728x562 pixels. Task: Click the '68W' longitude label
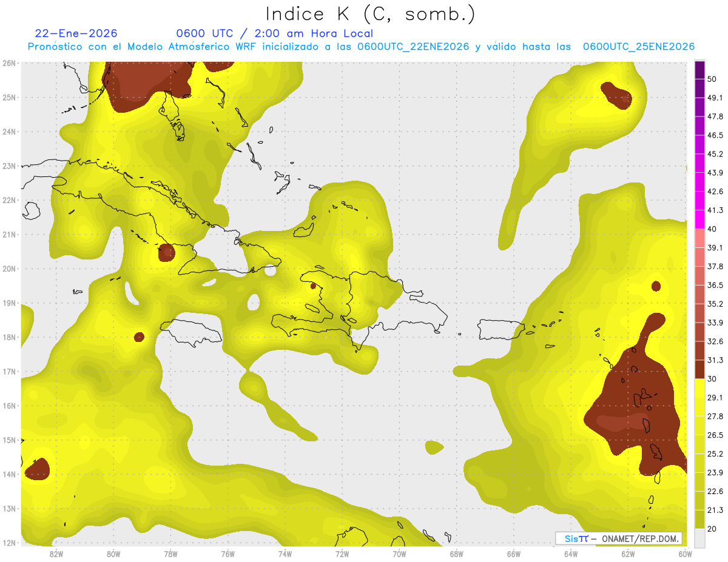(457, 554)
